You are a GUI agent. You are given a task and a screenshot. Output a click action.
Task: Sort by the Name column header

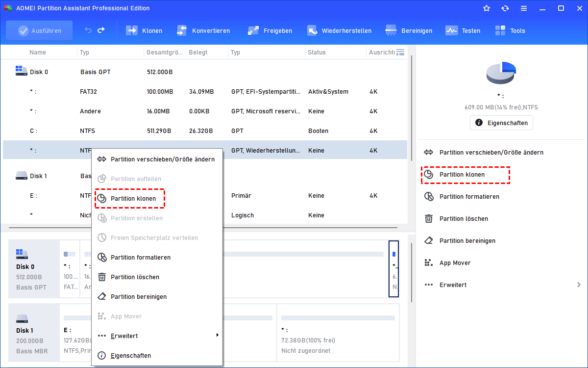[38, 53]
